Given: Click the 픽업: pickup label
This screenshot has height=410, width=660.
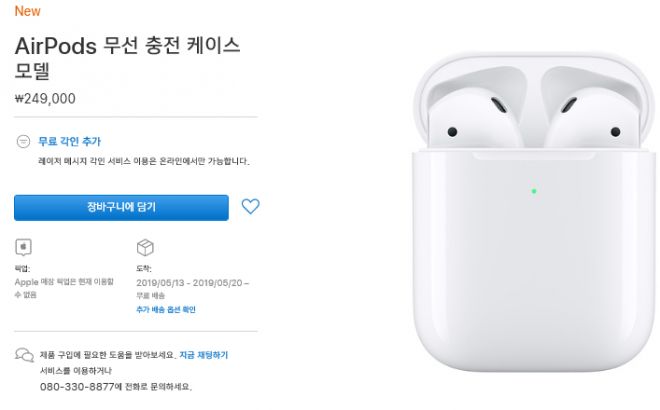Looking at the screenshot, I should (x=22, y=269).
